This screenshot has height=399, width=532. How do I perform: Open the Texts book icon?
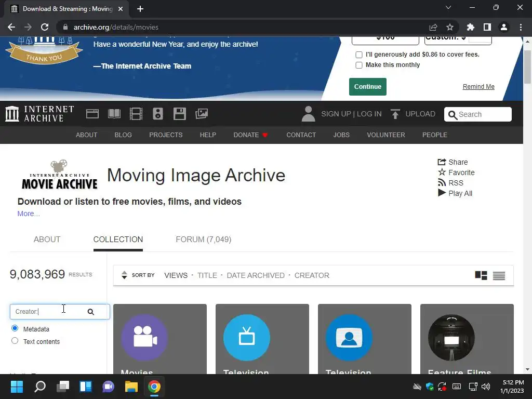tap(114, 114)
